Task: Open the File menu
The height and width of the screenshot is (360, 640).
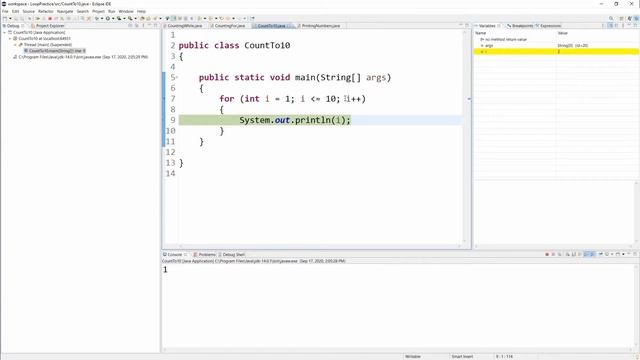Action: [x=5, y=11]
